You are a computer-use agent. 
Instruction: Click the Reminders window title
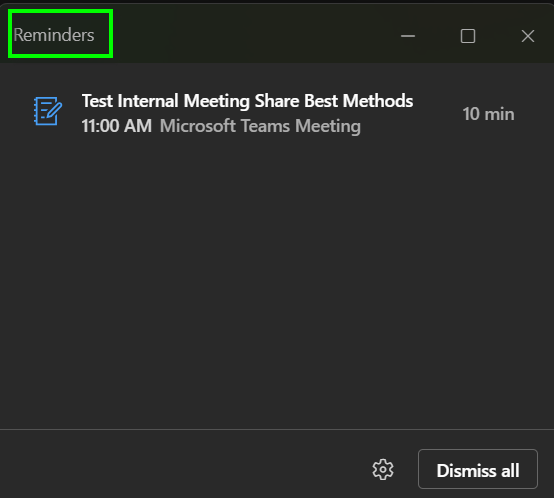(54, 35)
